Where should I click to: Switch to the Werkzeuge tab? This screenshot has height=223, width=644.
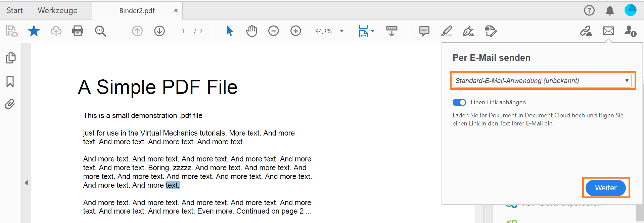[57, 10]
